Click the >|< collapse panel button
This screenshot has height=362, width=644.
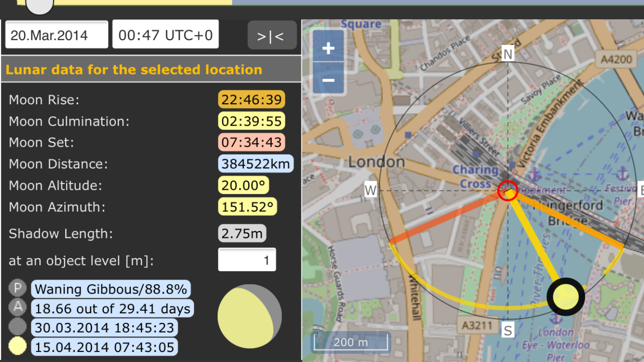[x=272, y=35]
